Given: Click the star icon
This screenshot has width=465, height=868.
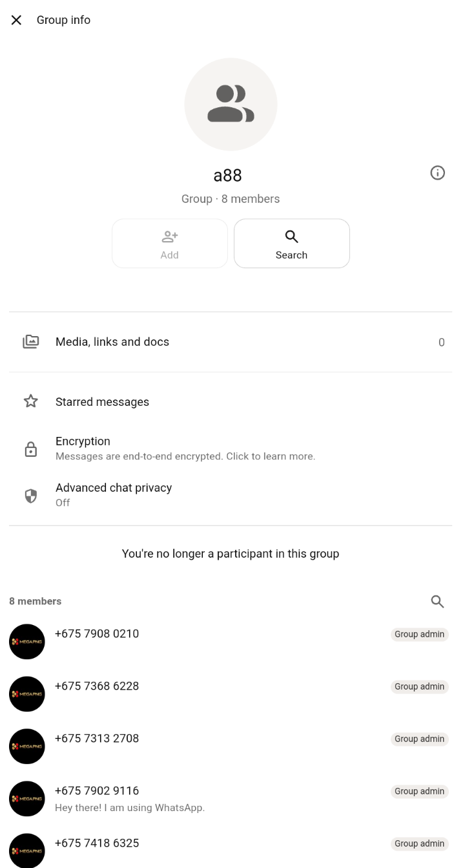Looking at the screenshot, I should click(x=30, y=402).
